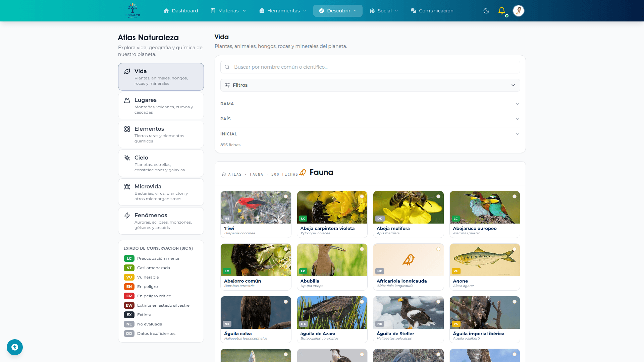Select the Lugares category tab
Screen dimensions: 644x362
pyautogui.click(x=161, y=106)
